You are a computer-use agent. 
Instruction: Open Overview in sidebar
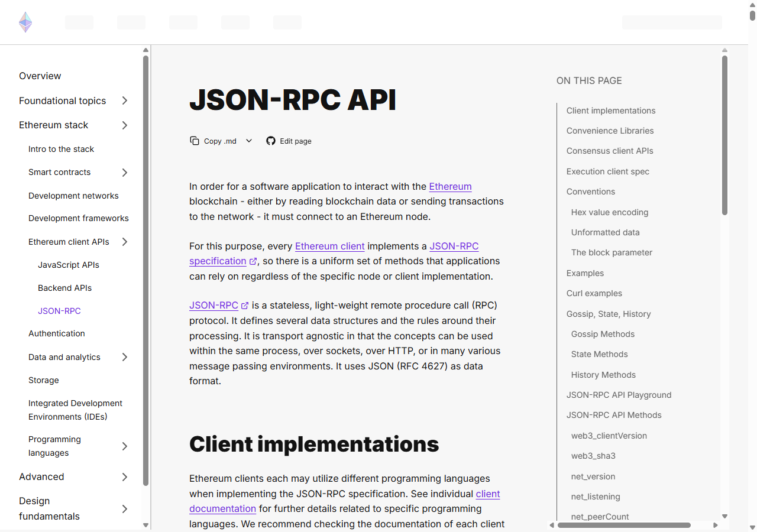[40, 76]
